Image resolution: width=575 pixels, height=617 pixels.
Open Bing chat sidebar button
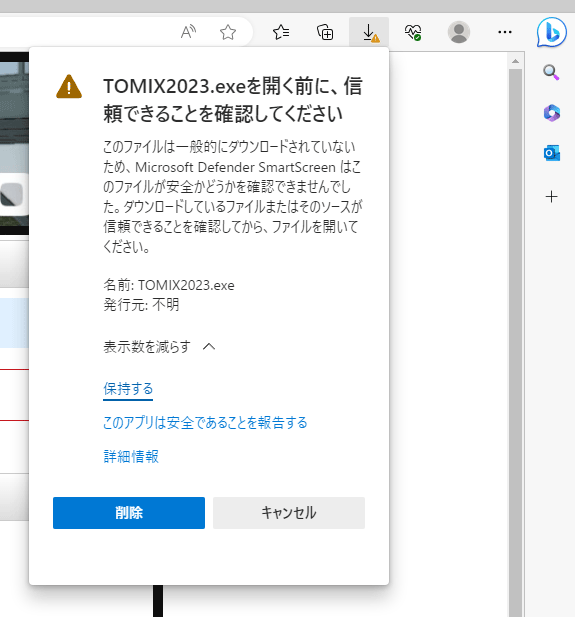click(552, 32)
